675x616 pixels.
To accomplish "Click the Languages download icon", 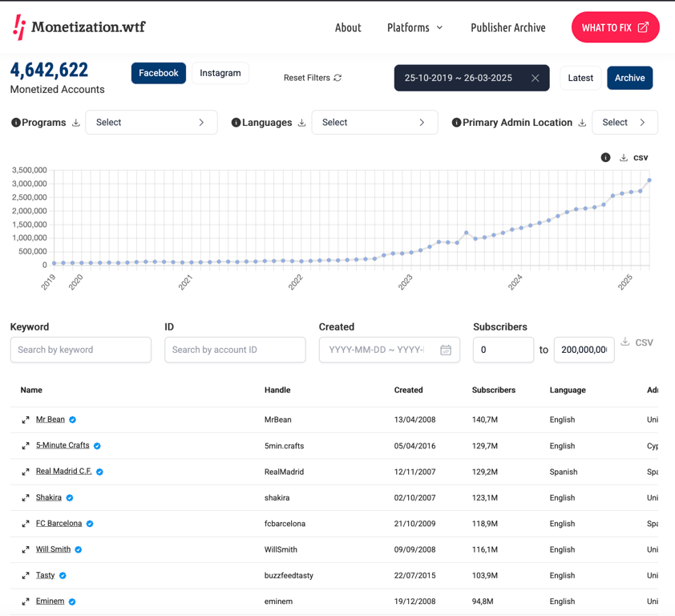I will click(301, 123).
